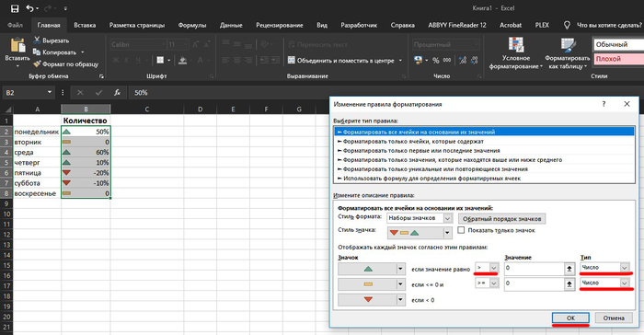Open the Стиль значка icon style dropdown
The image size is (644, 335).
(x=447, y=233)
